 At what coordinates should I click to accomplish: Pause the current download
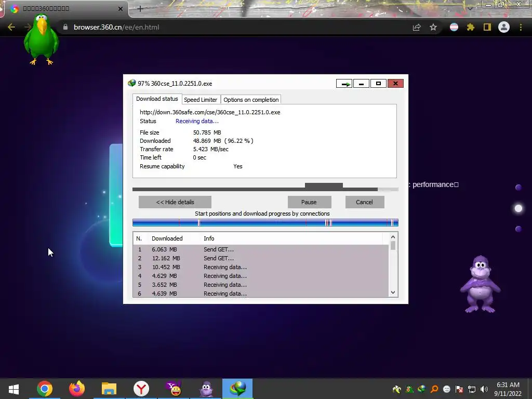(309, 202)
